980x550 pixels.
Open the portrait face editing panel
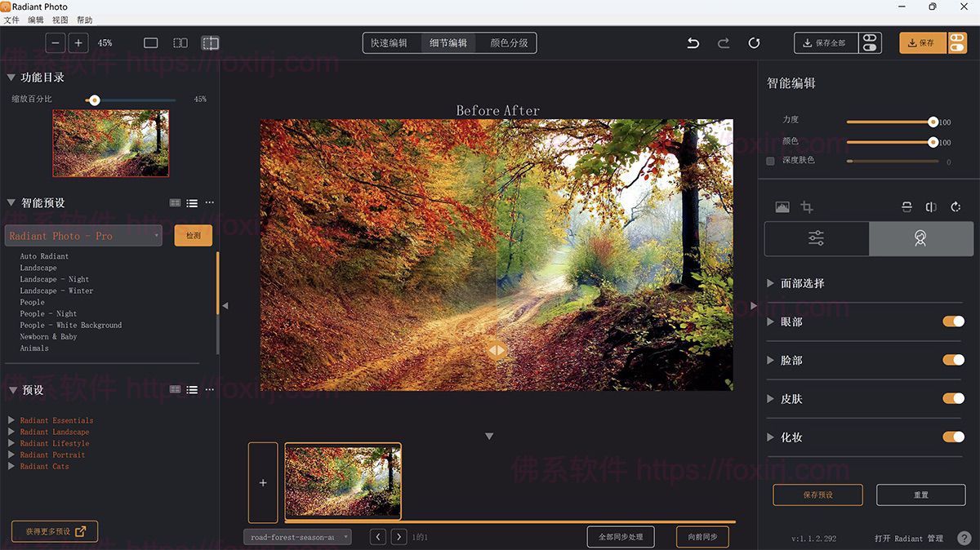coord(921,238)
